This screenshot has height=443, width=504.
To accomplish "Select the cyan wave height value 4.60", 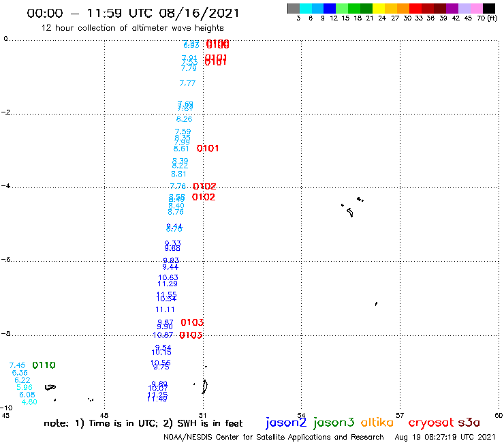I will pyautogui.click(x=29, y=402).
